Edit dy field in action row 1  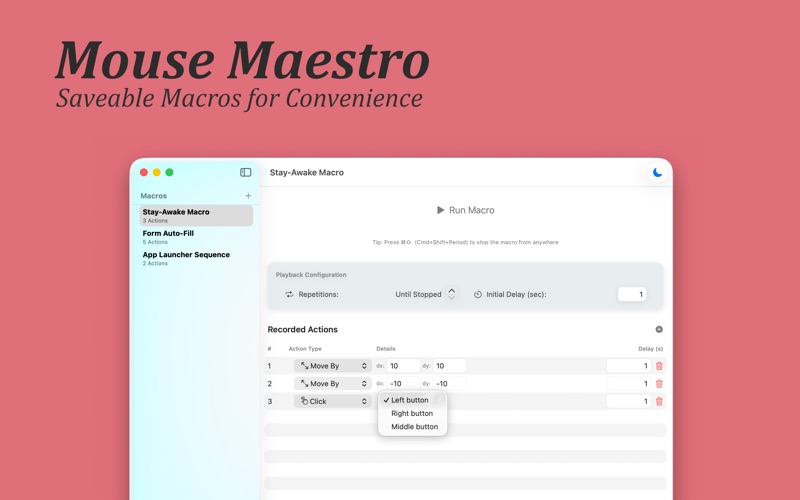pyautogui.click(x=449, y=366)
